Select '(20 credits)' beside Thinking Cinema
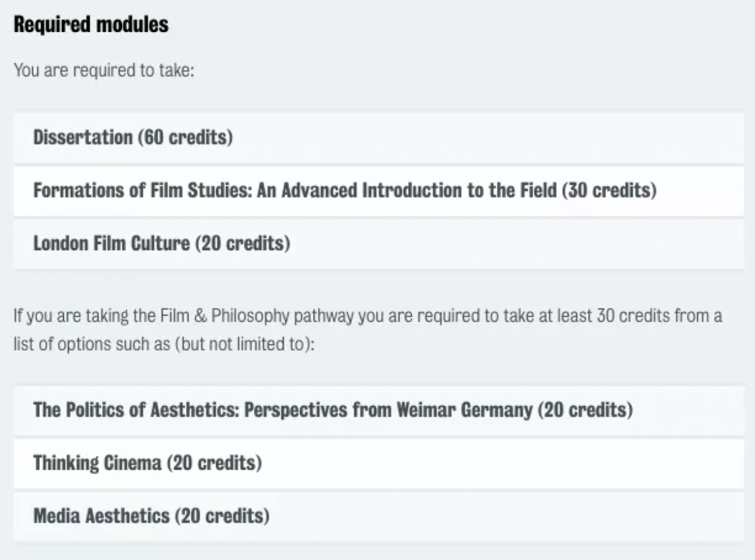Image resolution: width=755 pixels, height=560 pixels. 214,464
